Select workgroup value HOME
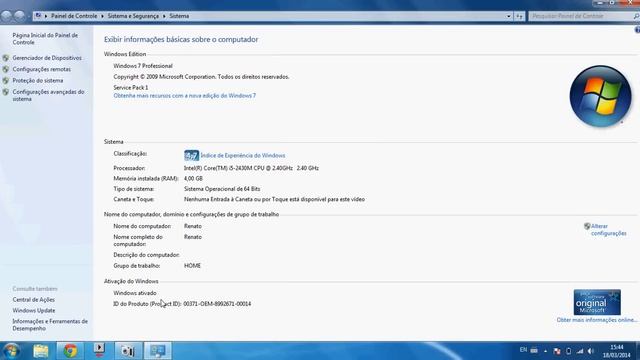The height and width of the screenshot is (360, 640). [192, 266]
